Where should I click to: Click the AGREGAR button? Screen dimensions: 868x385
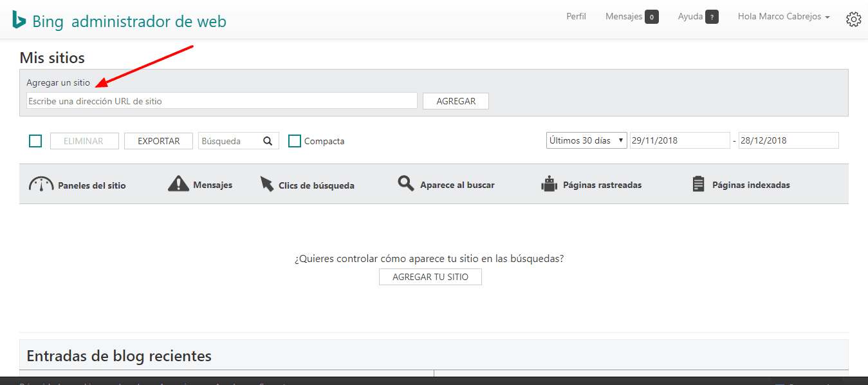(456, 101)
